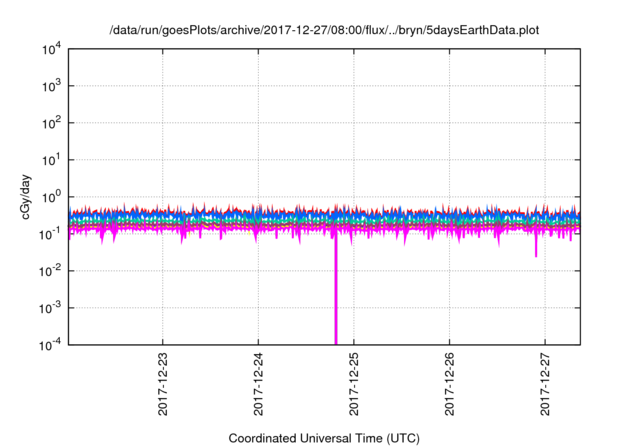Select the cGy/day y-axis label

[25, 197]
